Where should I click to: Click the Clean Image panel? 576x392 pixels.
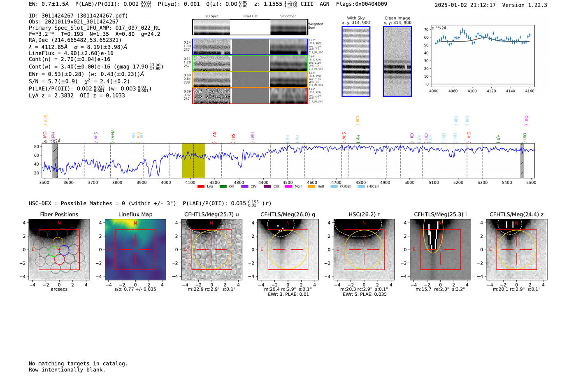click(x=397, y=61)
